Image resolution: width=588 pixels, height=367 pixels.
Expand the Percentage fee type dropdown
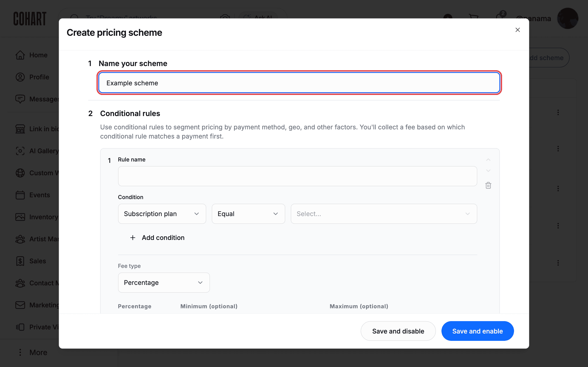[164, 283]
